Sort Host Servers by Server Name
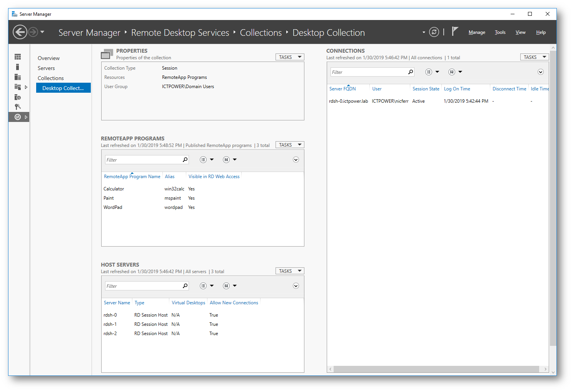The width and height of the screenshot is (573, 392). click(x=117, y=303)
